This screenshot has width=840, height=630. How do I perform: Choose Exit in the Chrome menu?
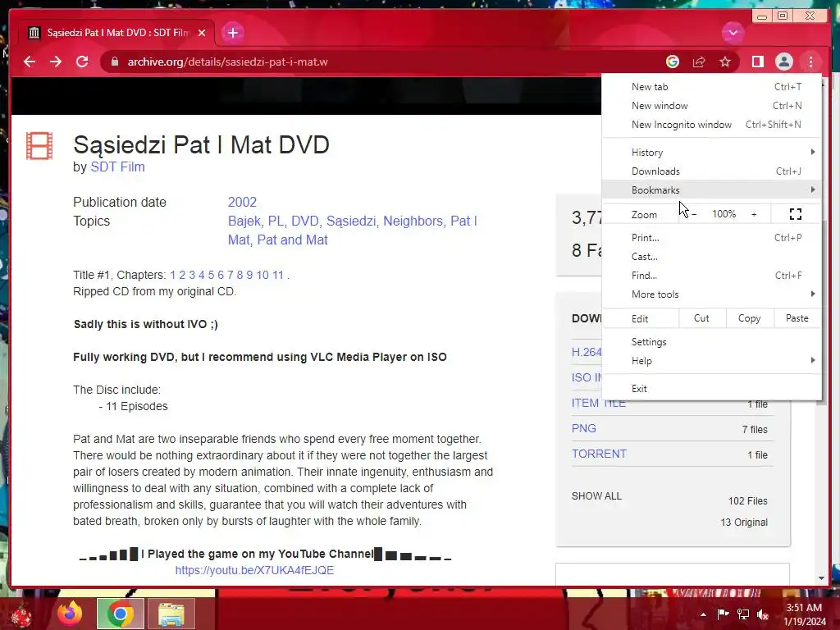pos(711,388)
